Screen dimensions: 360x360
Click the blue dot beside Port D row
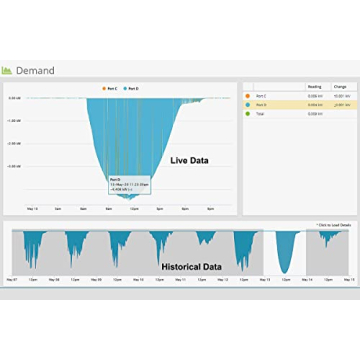tap(247, 105)
